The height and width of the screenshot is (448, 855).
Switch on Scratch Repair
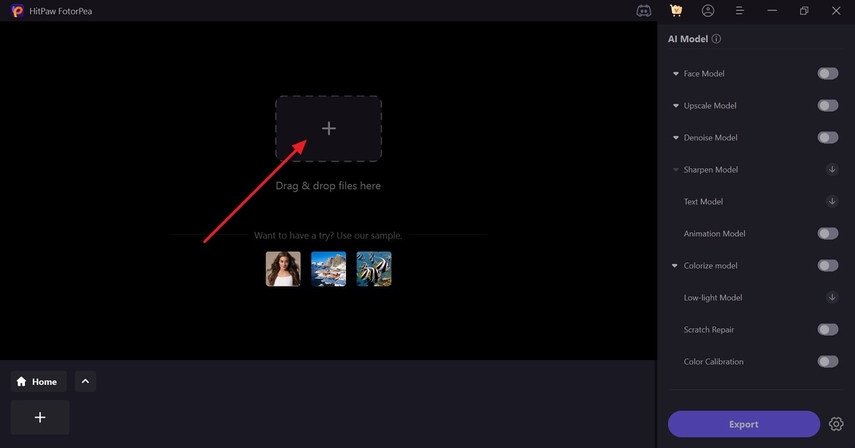[x=828, y=330]
